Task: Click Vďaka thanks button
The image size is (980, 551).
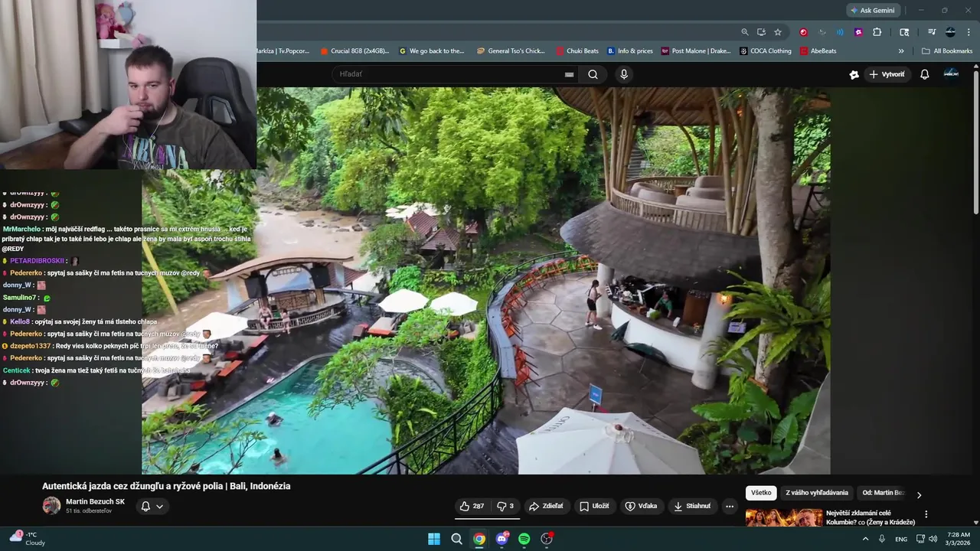Action: coord(641,506)
